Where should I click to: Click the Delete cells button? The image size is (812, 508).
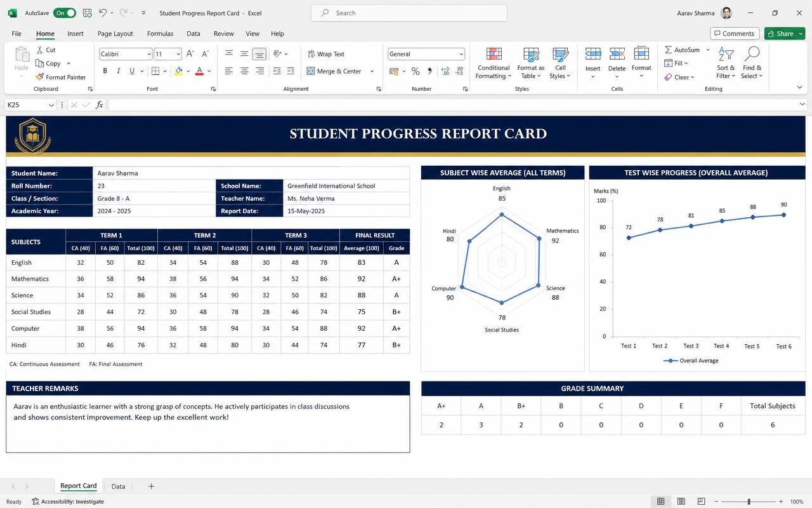617,63
